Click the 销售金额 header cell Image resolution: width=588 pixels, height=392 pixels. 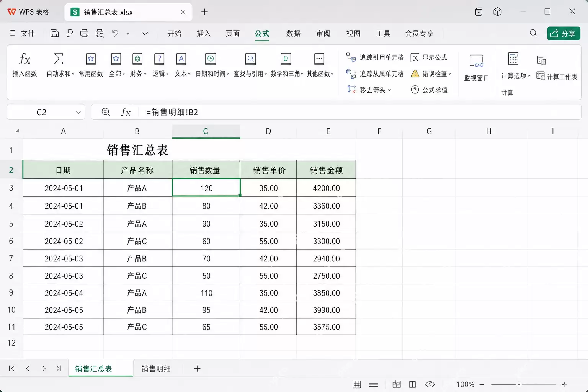click(326, 170)
